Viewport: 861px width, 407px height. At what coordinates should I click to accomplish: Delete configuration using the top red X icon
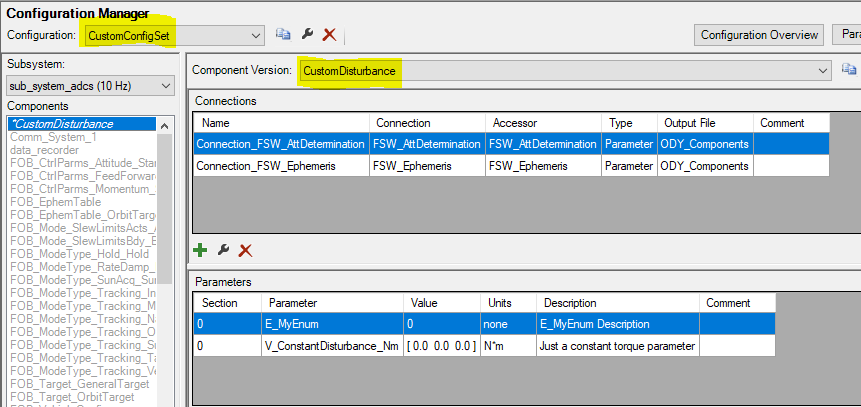tap(329, 34)
